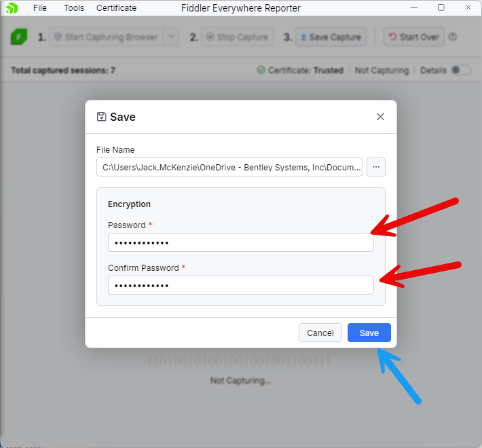Click the Certificate: Trusted status
This screenshot has height=448, width=482.
[x=305, y=71]
